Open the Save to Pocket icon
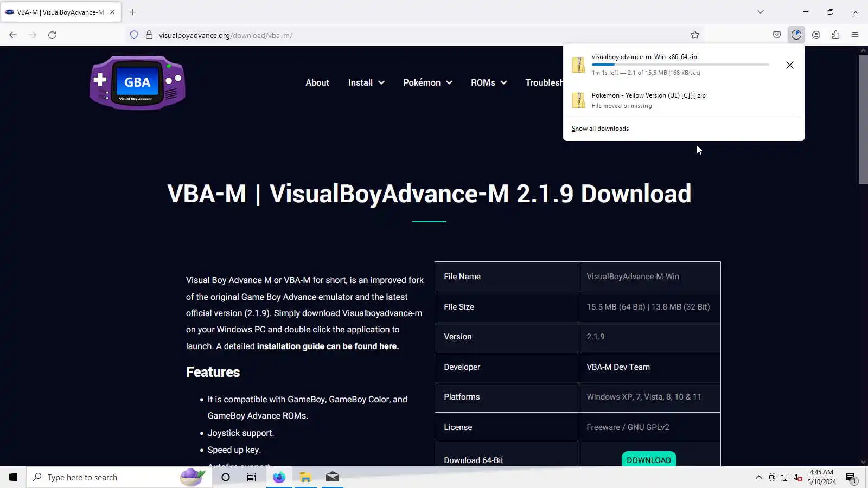Screen dimensions: 868x488 (x=777, y=35)
